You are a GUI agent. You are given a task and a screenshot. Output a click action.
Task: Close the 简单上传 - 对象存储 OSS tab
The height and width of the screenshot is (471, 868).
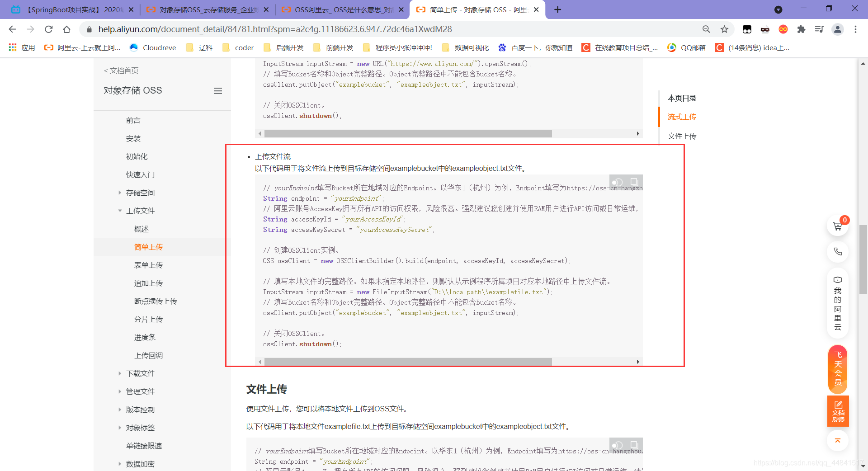click(536, 9)
